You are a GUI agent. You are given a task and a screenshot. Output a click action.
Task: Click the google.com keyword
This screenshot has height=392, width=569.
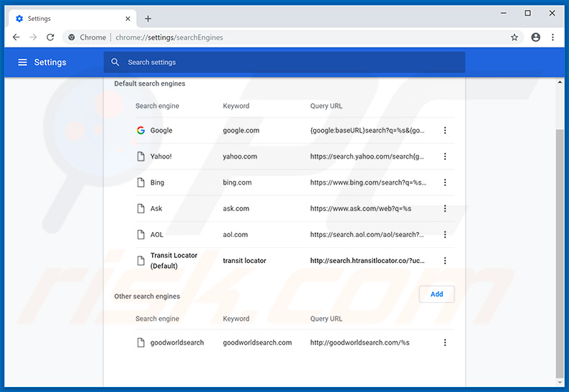tap(241, 130)
